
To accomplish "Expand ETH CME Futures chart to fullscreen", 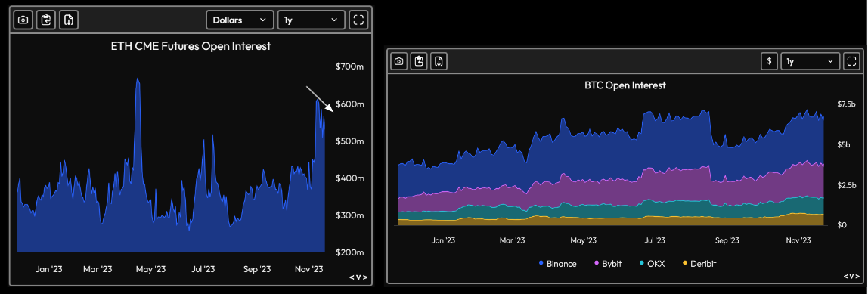I will (358, 20).
